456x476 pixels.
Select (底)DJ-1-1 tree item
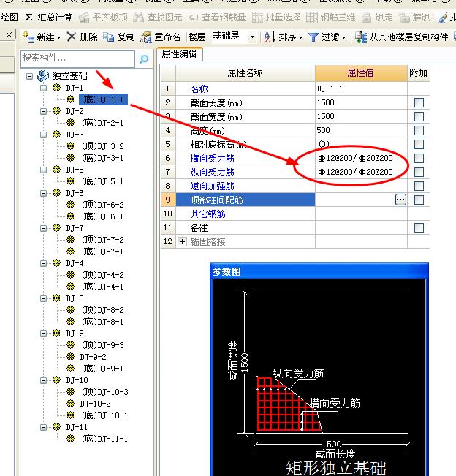pos(103,99)
